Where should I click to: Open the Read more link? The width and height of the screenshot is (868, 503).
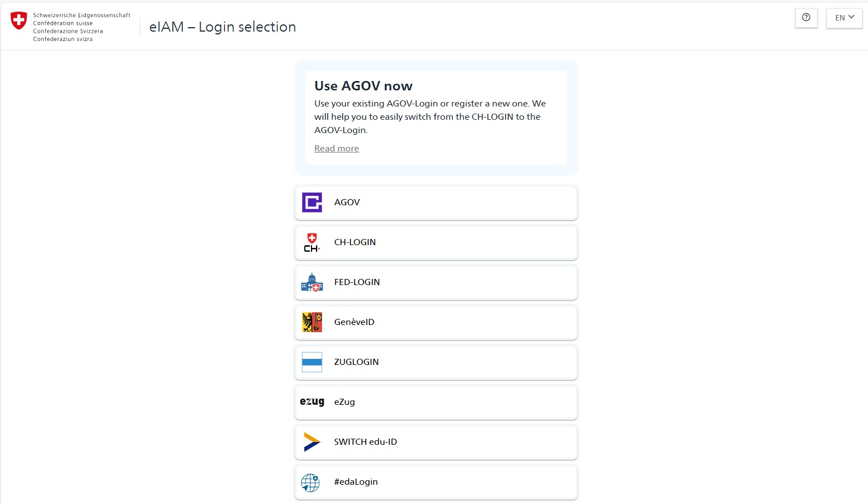pyautogui.click(x=336, y=148)
